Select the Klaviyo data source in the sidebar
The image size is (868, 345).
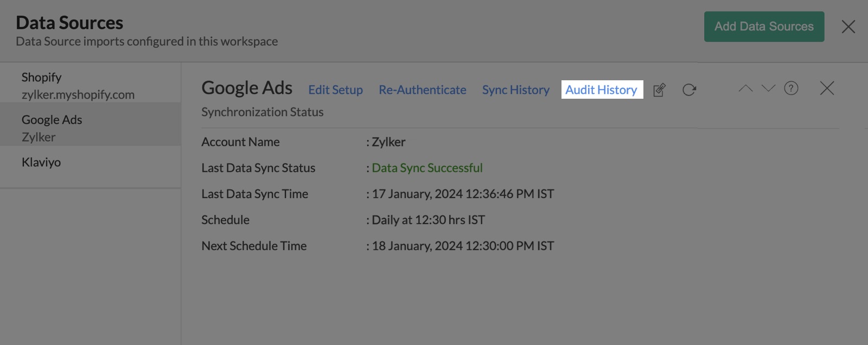coord(90,162)
